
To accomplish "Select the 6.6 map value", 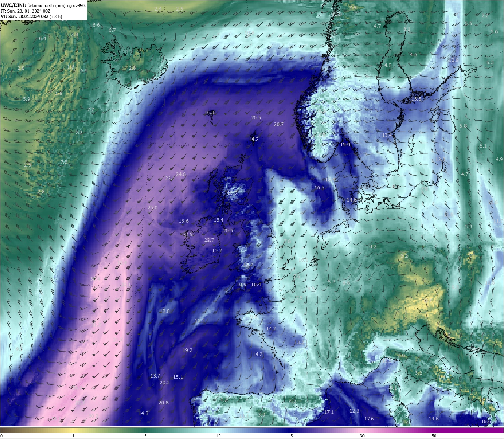I will point(96,25).
